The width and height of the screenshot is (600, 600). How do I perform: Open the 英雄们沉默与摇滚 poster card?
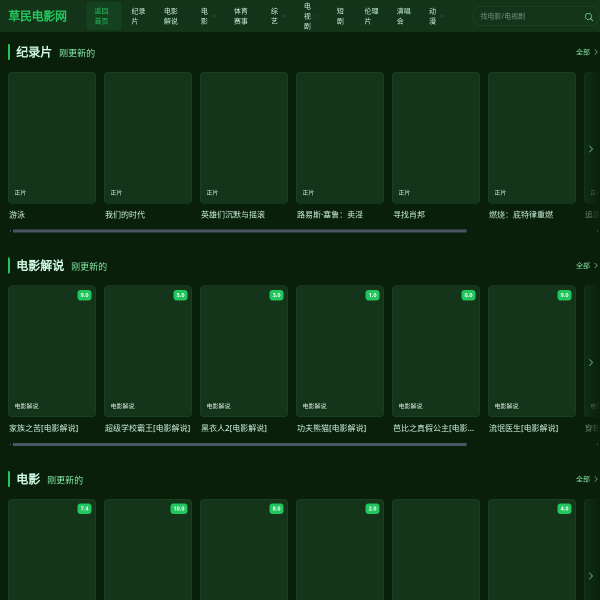[x=244, y=138]
